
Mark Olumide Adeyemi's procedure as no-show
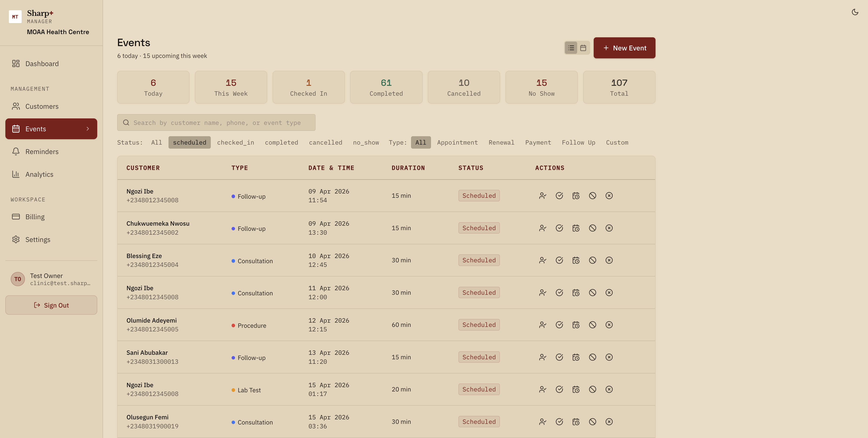pos(592,325)
